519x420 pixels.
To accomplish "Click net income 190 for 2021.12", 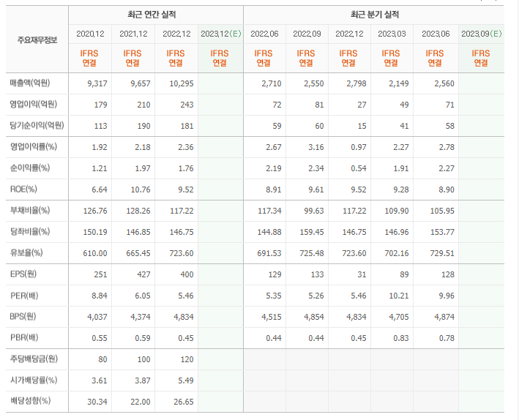I will click(143, 126).
